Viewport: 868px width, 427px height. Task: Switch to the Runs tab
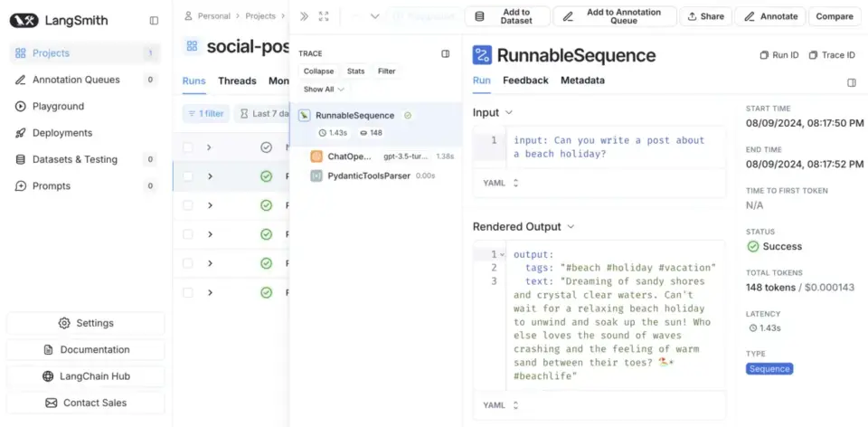(193, 81)
